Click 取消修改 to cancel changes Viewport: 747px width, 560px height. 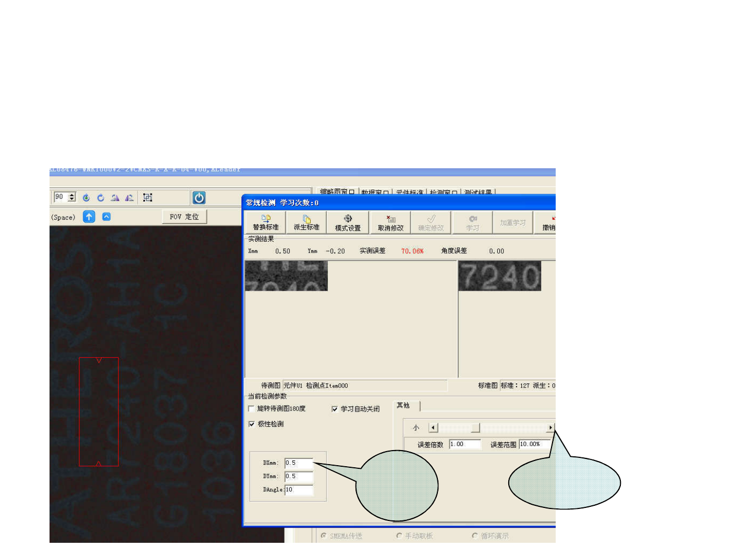390,222
